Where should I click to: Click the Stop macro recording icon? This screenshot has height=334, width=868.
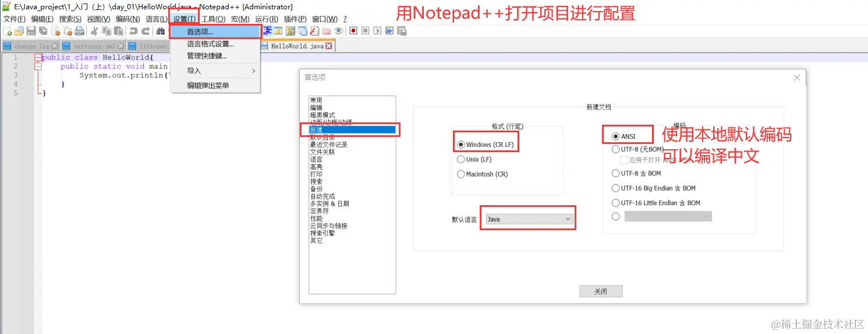click(x=365, y=30)
